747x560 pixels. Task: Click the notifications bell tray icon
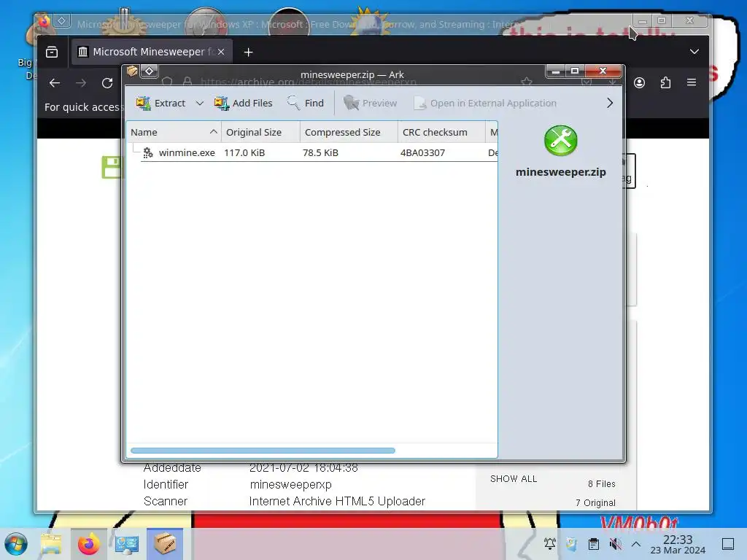(x=550, y=543)
